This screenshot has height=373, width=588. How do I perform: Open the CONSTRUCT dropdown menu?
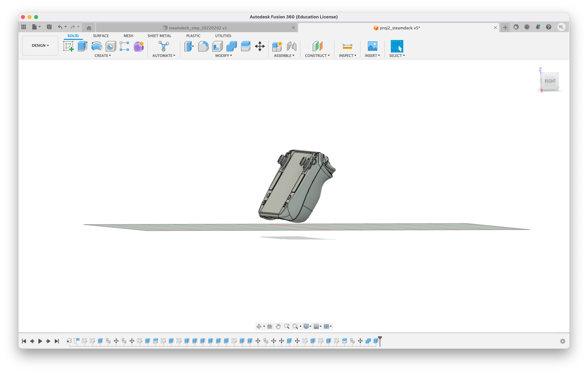tap(317, 56)
